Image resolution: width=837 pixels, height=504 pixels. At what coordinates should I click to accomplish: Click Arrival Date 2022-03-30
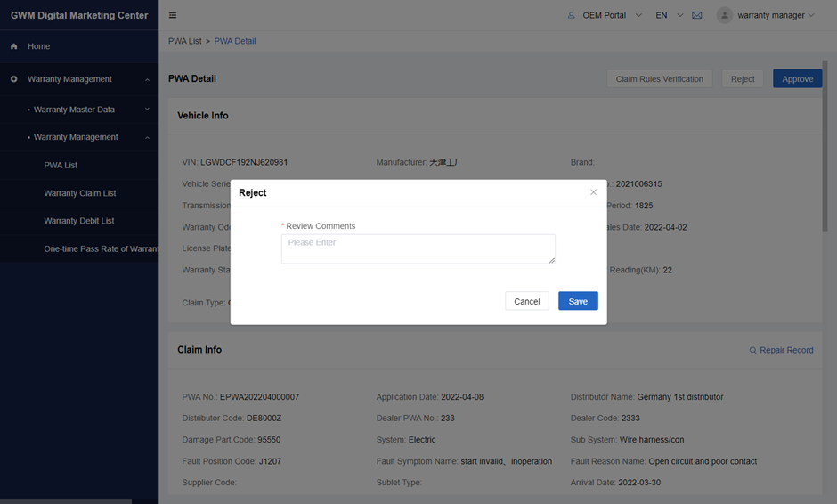[639, 483]
